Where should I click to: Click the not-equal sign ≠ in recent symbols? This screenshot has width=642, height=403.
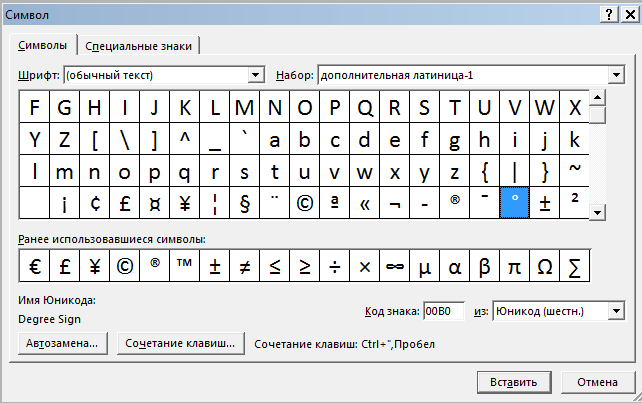coord(245,267)
